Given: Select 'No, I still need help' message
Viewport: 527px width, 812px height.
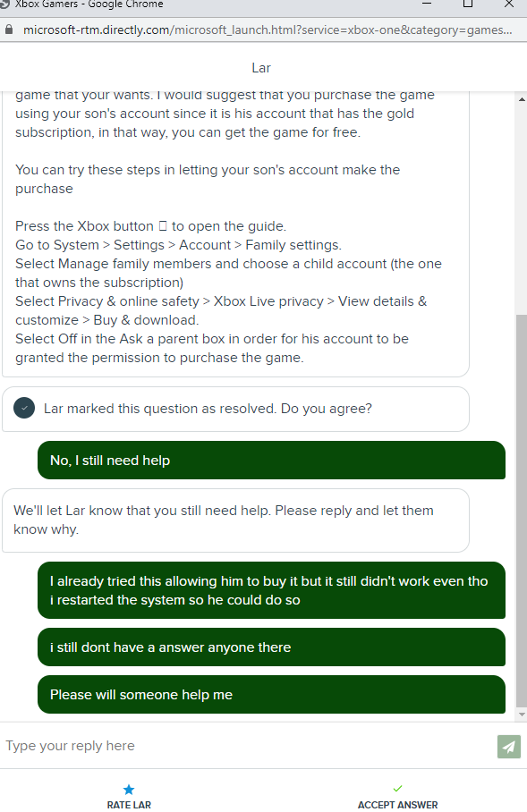Looking at the screenshot, I should point(271,461).
